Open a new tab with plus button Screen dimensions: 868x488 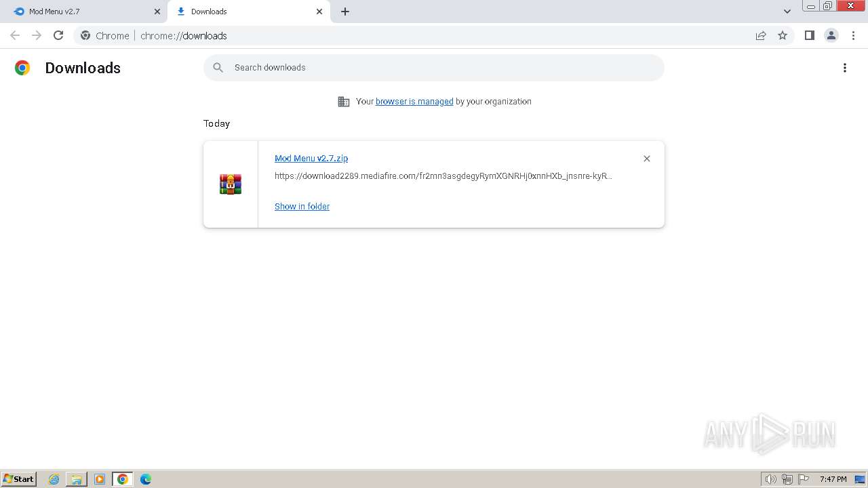tap(345, 12)
